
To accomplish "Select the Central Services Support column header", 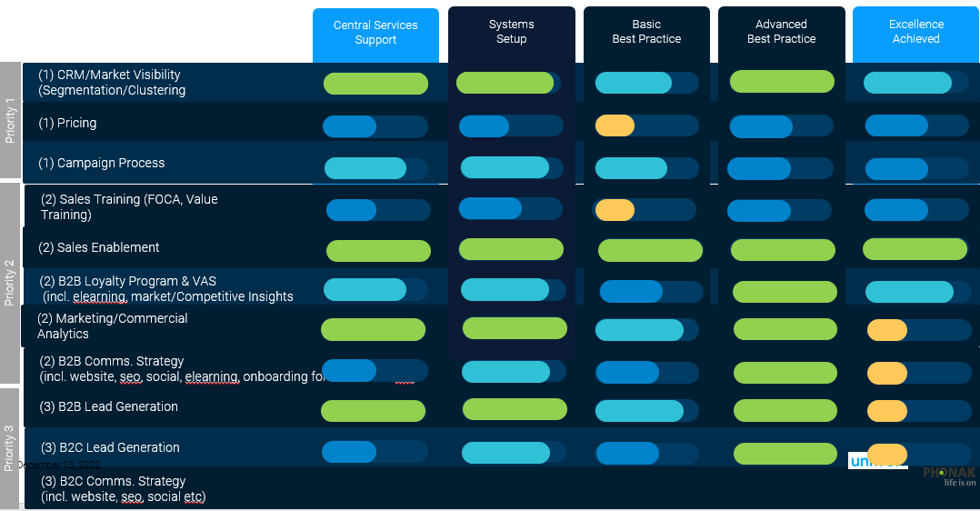I will (x=375, y=33).
